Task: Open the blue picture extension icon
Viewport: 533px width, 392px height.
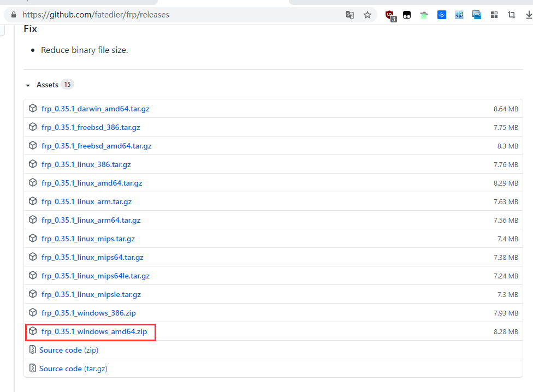Action: [x=459, y=15]
